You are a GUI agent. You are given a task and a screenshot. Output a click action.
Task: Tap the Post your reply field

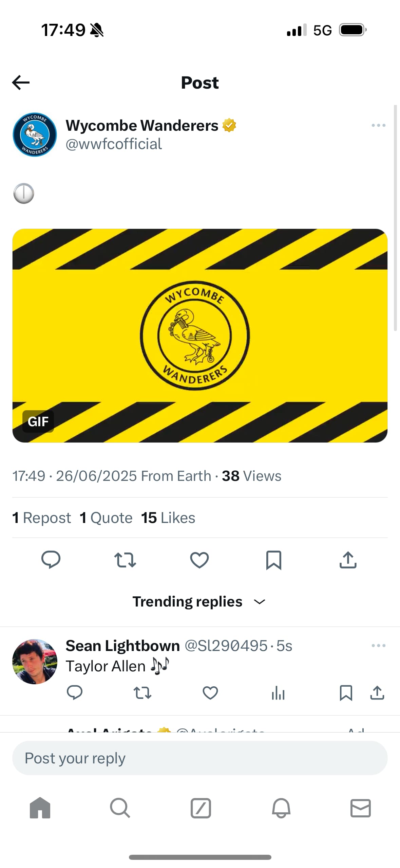(200, 758)
